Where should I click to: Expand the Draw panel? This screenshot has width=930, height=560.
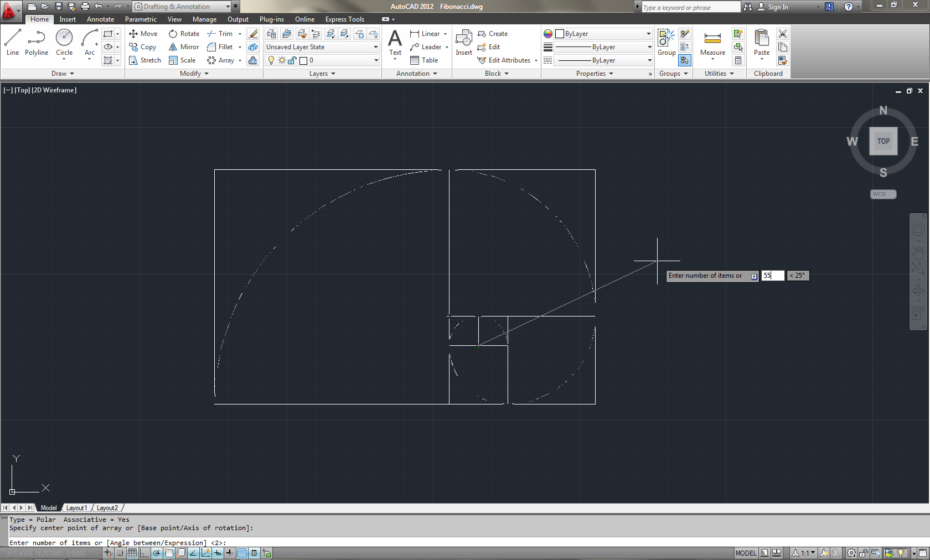coord(63,74)
